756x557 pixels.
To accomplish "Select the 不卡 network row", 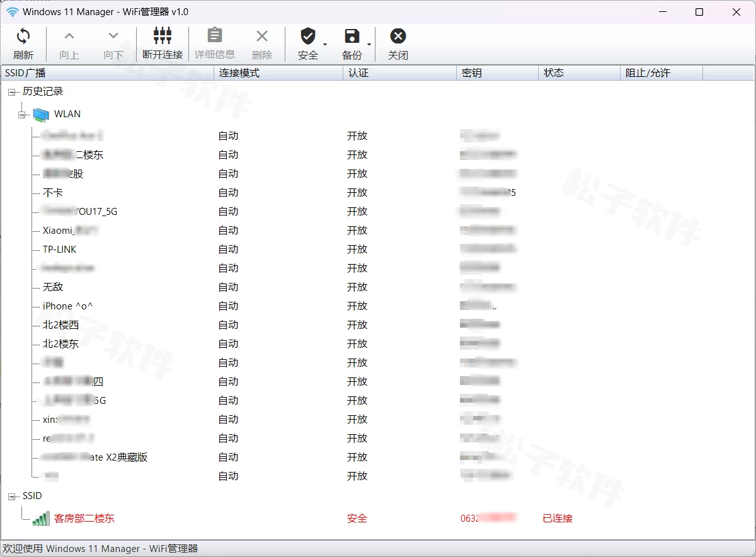I will point(53,193).
